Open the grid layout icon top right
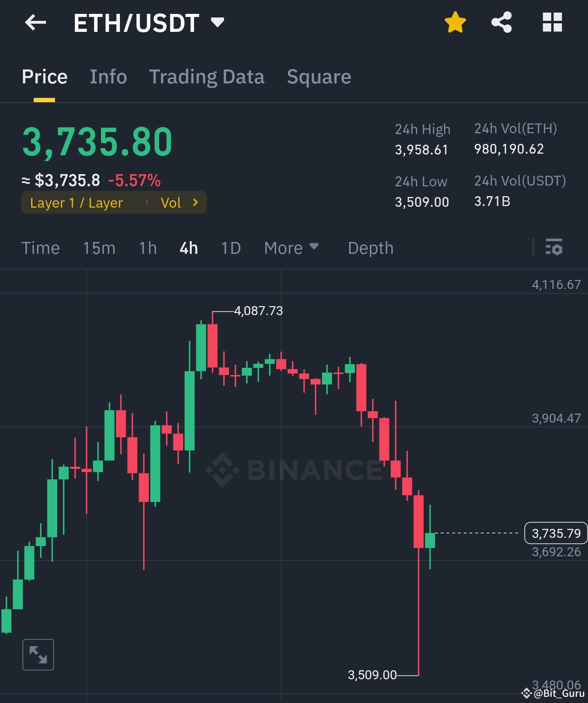 coord(552,22)
